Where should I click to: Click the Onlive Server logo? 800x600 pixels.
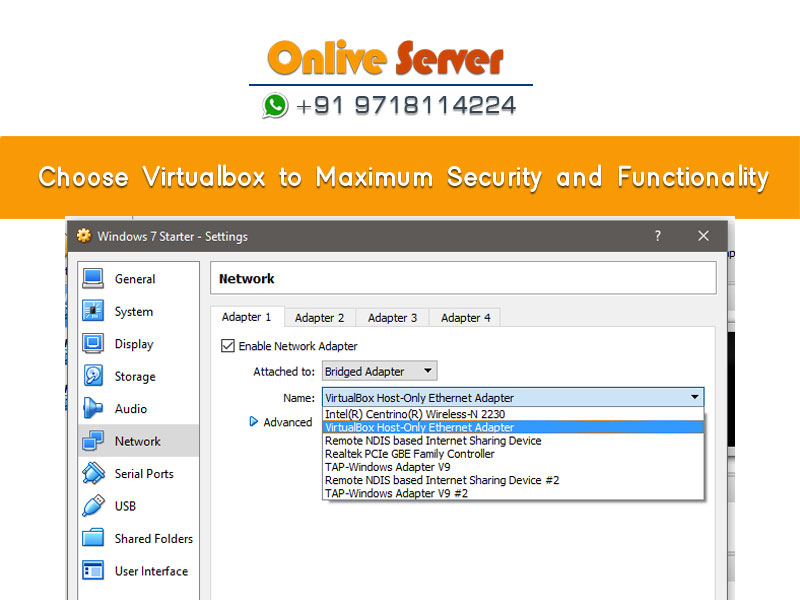click(386, 58)
